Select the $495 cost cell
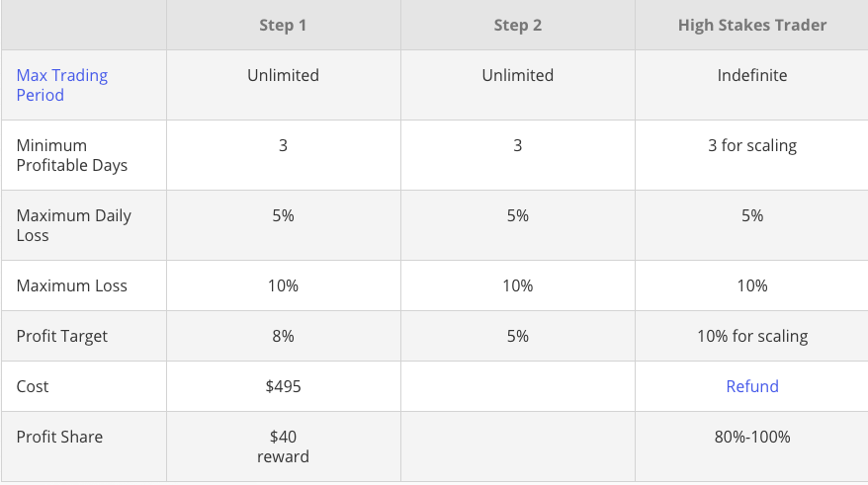The width and height of the screenshot is (868, 485). [x=283, y=386]
